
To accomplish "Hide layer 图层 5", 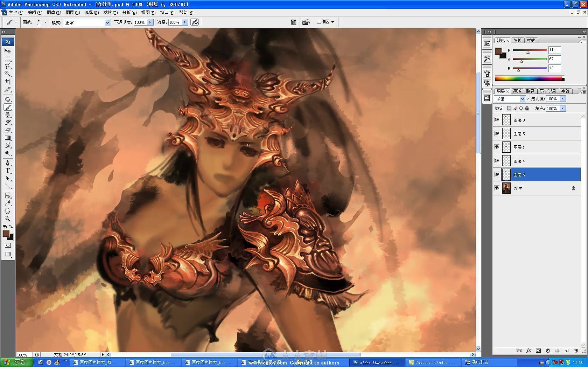I will pyautogui.click(x=497, y=133).
